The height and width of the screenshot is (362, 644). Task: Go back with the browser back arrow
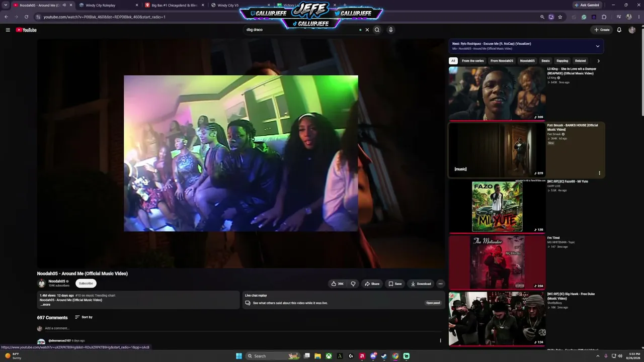tap(6, 17)
